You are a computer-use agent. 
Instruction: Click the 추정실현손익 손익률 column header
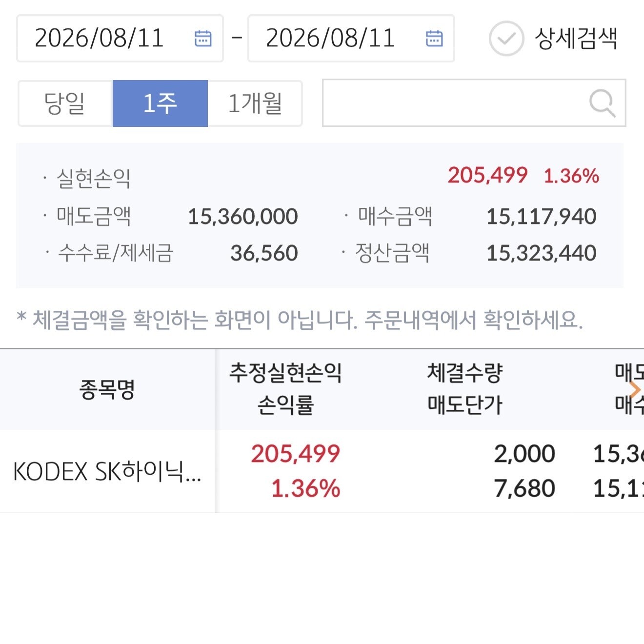(286, 389)
